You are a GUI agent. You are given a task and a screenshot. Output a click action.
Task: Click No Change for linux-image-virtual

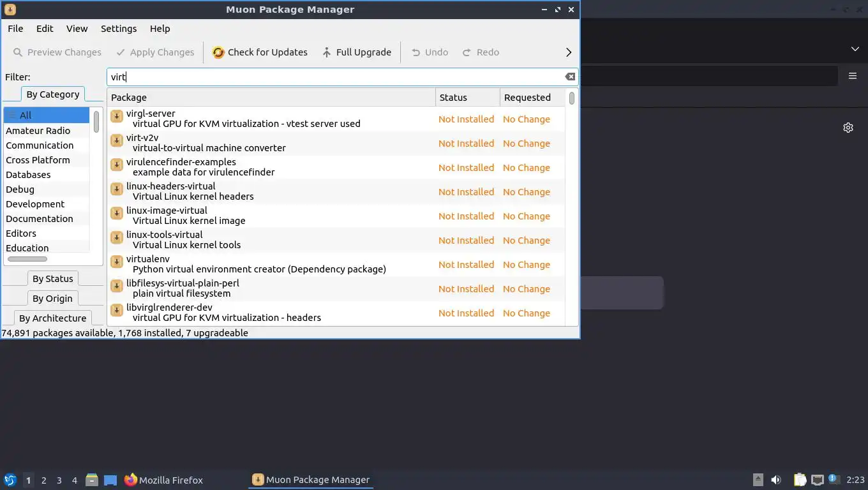[527, 216]
